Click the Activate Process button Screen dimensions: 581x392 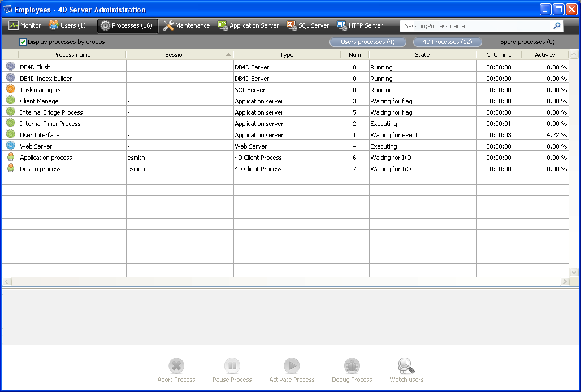tap(292, 370)
